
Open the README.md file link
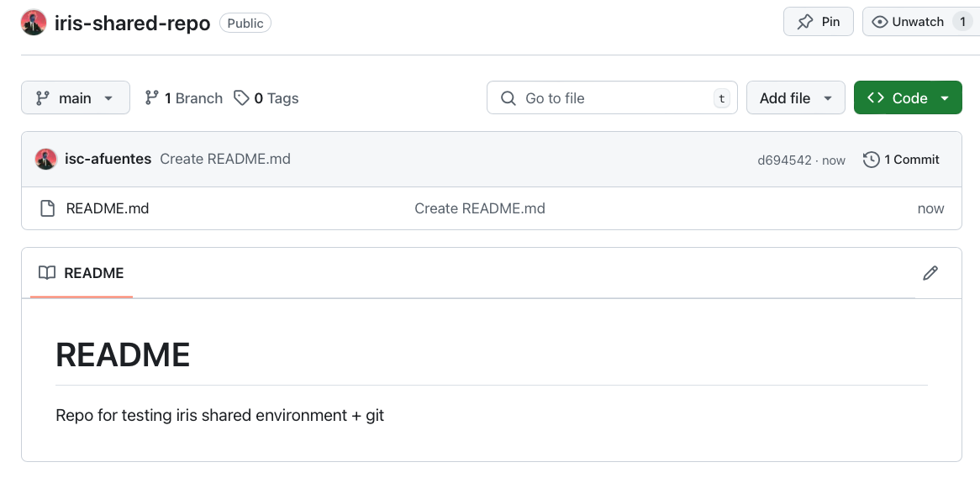[108, 208]
